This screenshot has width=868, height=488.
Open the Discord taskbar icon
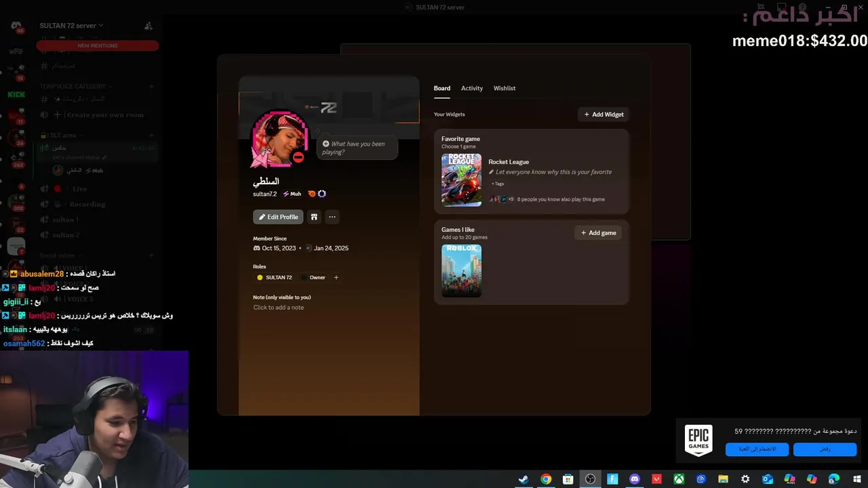tap(635, 479)
